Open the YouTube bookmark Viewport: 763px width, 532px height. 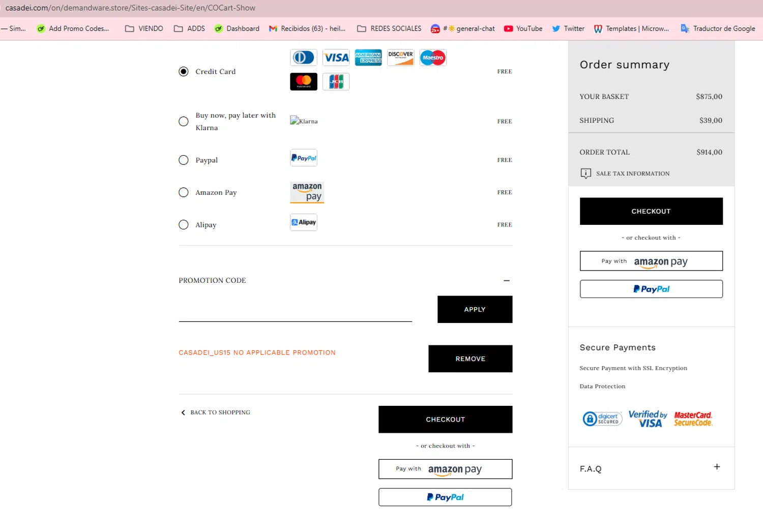523,28
